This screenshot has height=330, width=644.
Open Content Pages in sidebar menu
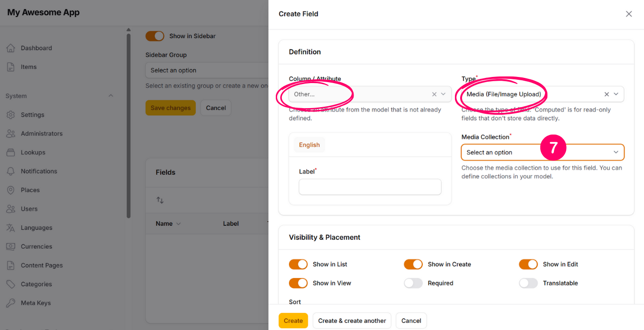pyautogui.click(x=41, y=265)
